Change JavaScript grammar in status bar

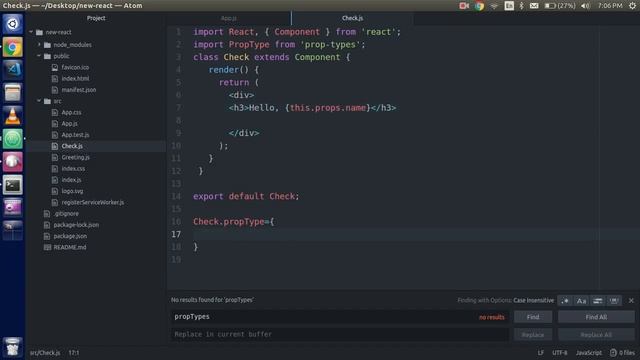click(x=589, y=353)
